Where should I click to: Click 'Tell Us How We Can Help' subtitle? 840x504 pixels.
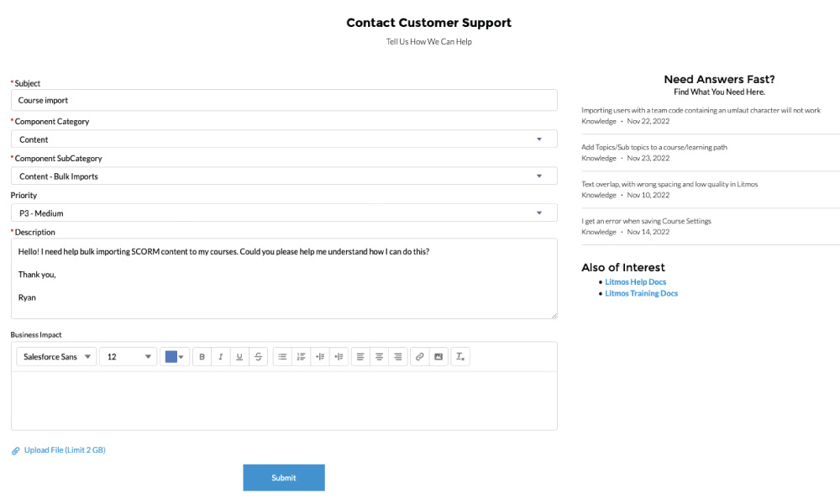(429, 42)
